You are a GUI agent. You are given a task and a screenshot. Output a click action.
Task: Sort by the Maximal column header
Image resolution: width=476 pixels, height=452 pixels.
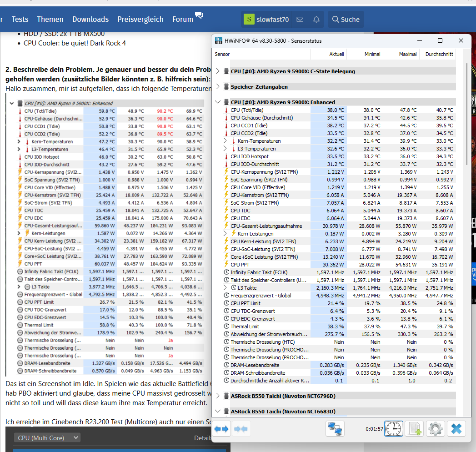pyautogui.click(x=401, y=54)
